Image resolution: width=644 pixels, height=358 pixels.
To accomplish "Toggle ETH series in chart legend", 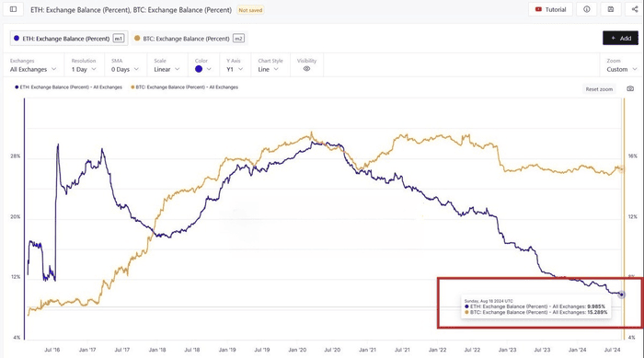I will coord(69,87).
